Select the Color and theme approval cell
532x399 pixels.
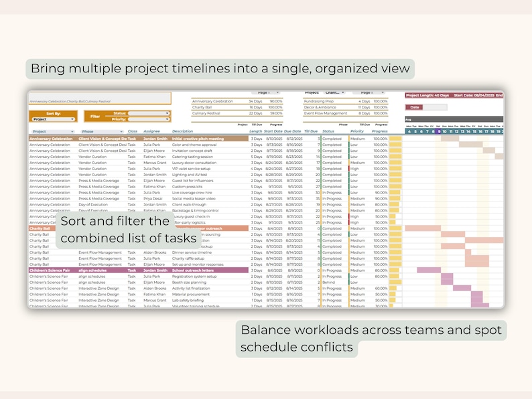point(194,145)
